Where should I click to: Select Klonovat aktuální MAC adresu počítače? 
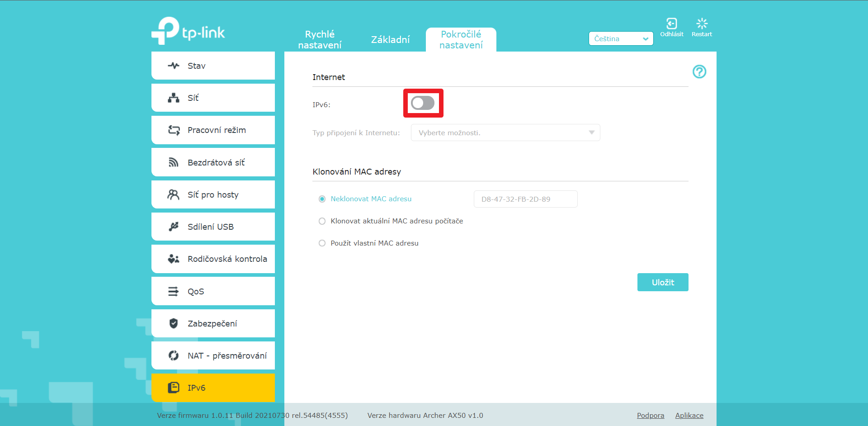click(x=322, y=221)
